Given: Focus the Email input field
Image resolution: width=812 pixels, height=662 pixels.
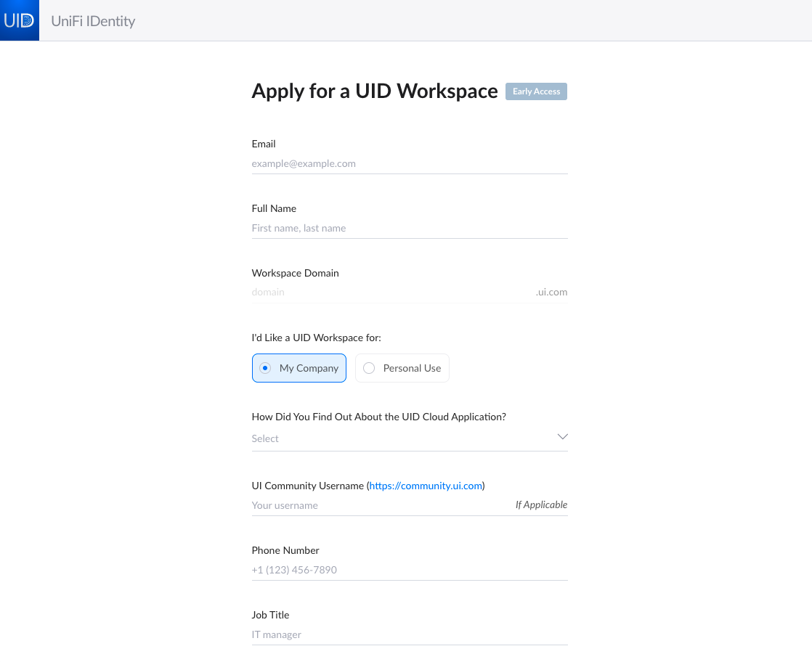Looking at the screenshot, I should pos(410,163).
